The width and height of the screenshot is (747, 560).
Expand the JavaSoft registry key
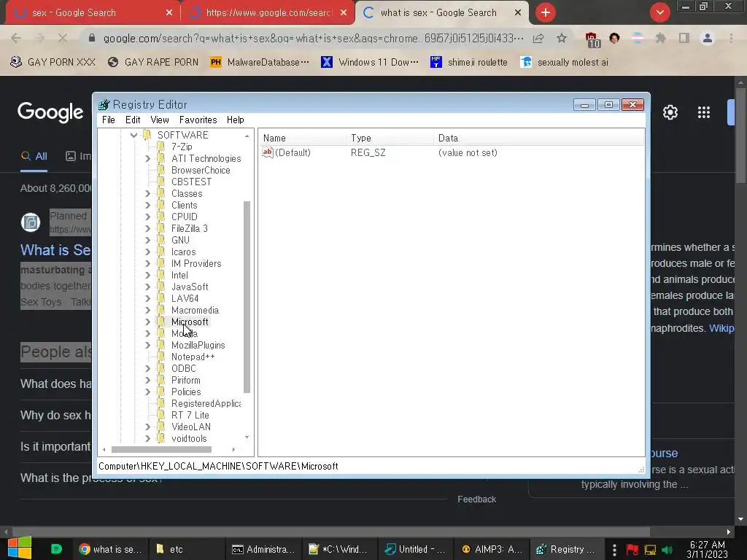(x=147, y=287)
